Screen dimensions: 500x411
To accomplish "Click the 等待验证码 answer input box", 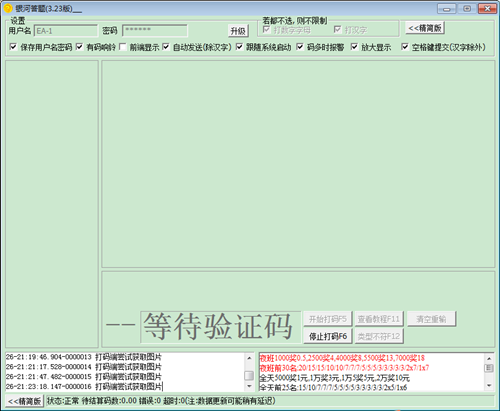I will pos(220,327).
